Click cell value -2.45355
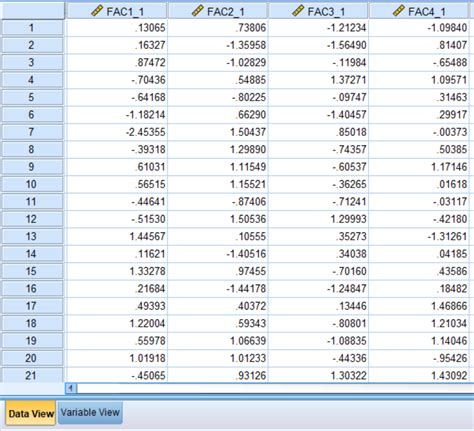Screen dimensions: 474x431 point(117,132)
